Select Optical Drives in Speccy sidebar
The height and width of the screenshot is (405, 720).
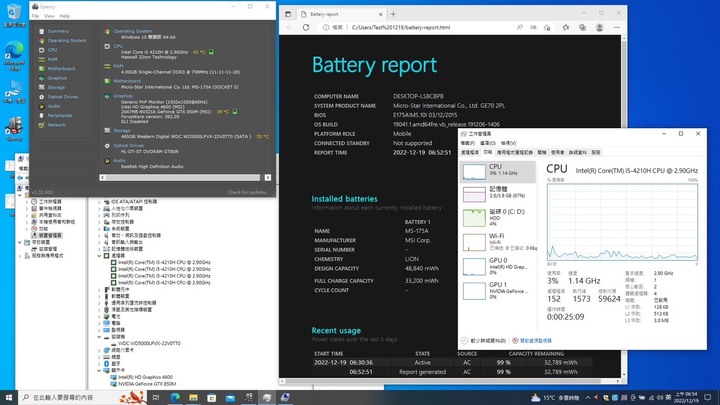[x=62, y=97]
